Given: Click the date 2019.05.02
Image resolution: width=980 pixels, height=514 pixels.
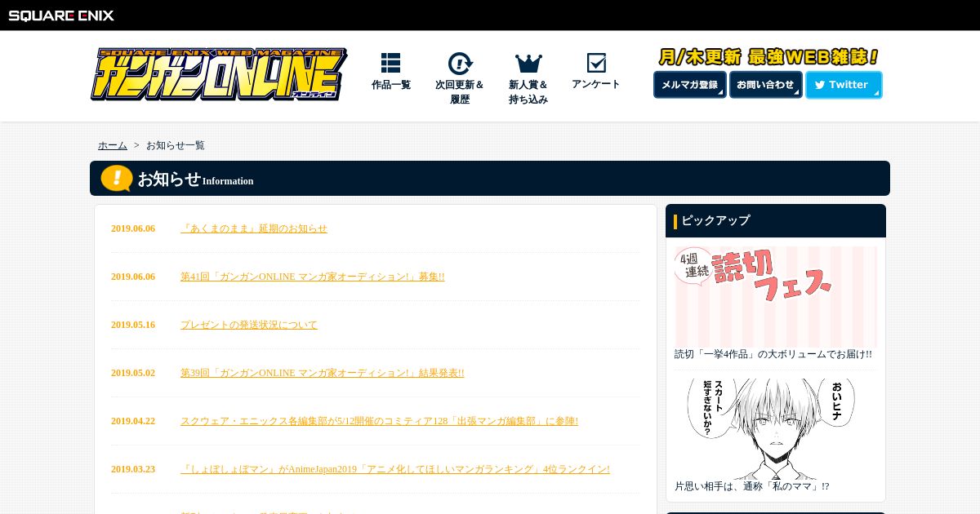Looking at the screenshot, I should pos(133,373).
